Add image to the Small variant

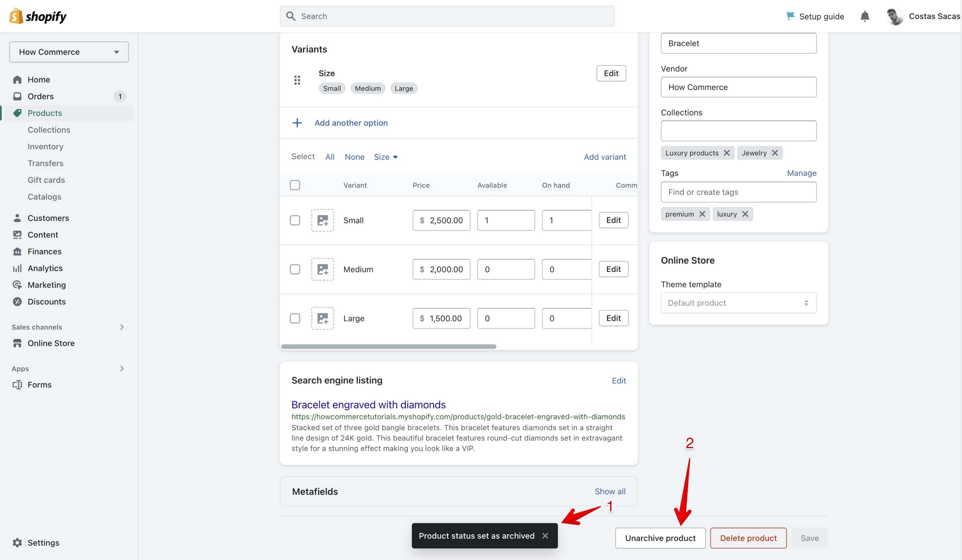click(x=323, y=220)
